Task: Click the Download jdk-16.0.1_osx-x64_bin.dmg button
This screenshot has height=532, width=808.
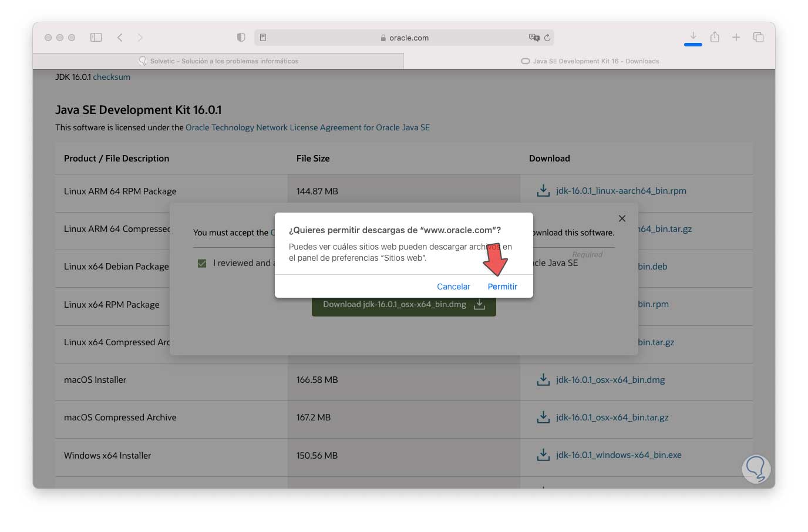Action: click(404, 305)
